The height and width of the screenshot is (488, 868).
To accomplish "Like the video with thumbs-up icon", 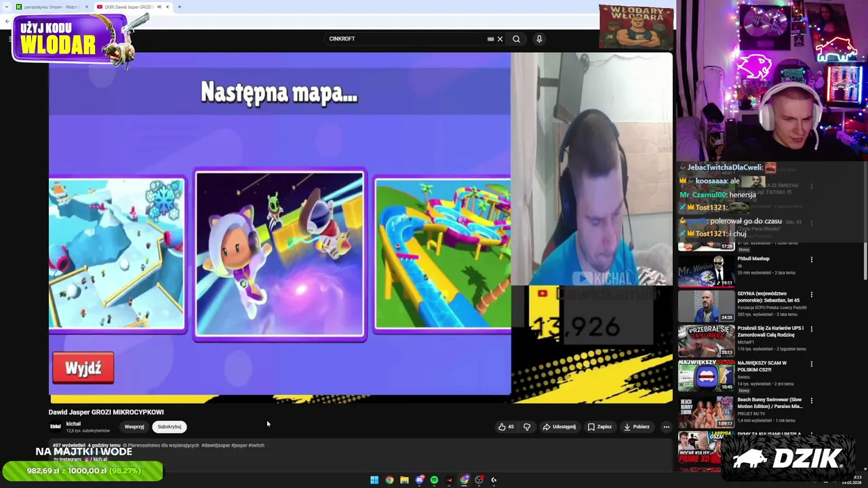I will click(x=506, y=426).
